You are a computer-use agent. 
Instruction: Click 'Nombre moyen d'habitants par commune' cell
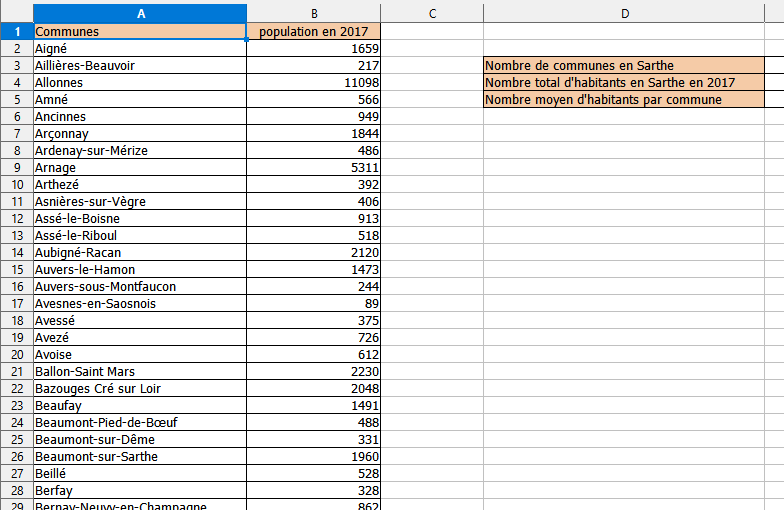[622, 99]
